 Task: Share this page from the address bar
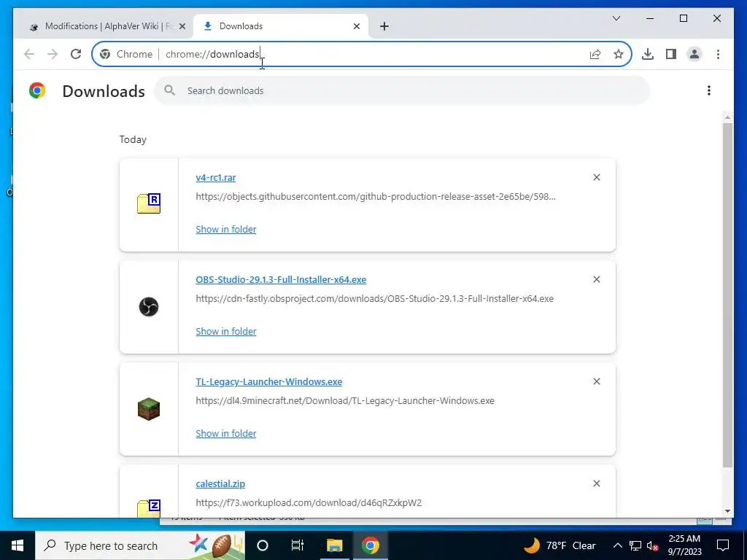point(595,54)
